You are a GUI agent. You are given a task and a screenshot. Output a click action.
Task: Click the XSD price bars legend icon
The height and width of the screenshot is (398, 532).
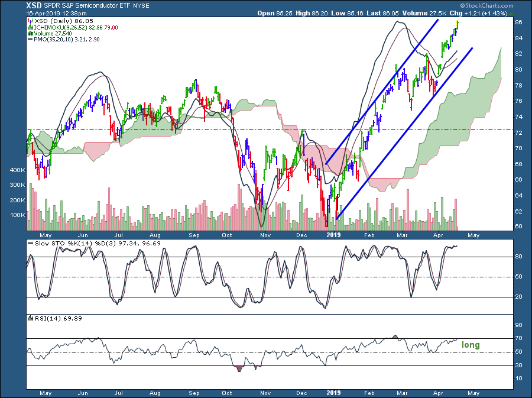coord(30,20)
